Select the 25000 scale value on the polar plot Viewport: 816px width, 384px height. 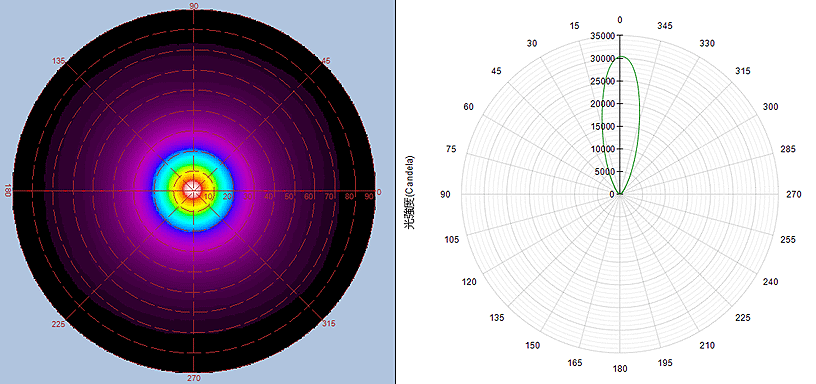click(x=602, y=81)
